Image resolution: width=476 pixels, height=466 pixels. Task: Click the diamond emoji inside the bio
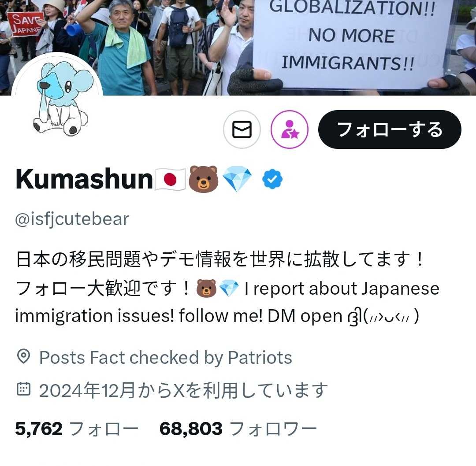[x=229, y=288]
